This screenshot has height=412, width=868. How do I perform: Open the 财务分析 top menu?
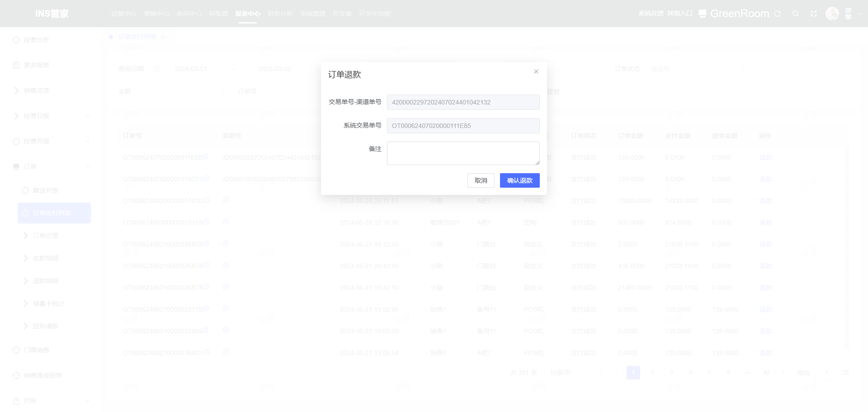(280, 14)
